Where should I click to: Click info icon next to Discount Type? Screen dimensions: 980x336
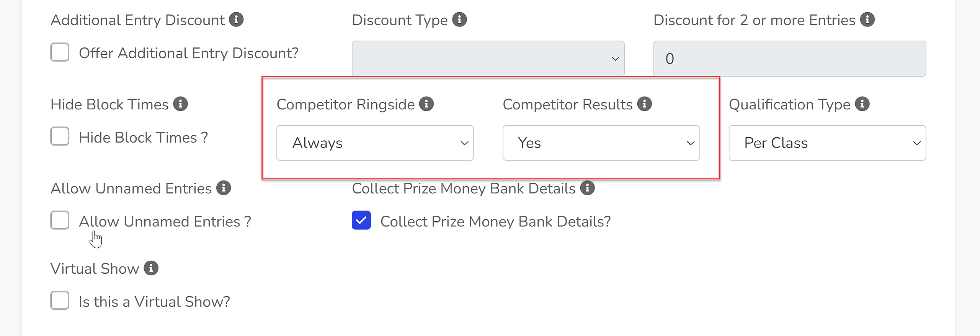click(459, 19)
